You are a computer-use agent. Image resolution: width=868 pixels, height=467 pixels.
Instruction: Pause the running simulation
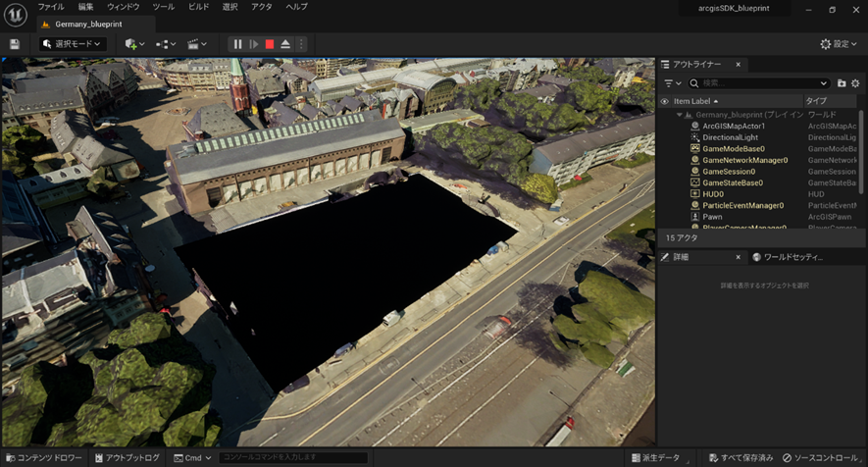237,44
